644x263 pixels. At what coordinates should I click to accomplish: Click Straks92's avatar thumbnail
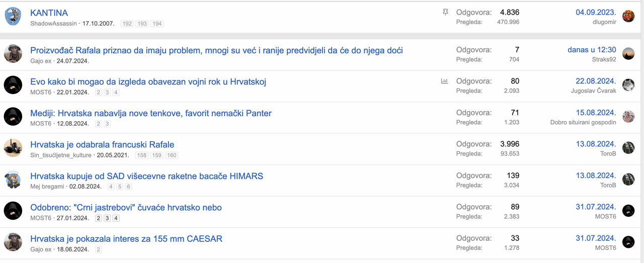click(628, 54)
